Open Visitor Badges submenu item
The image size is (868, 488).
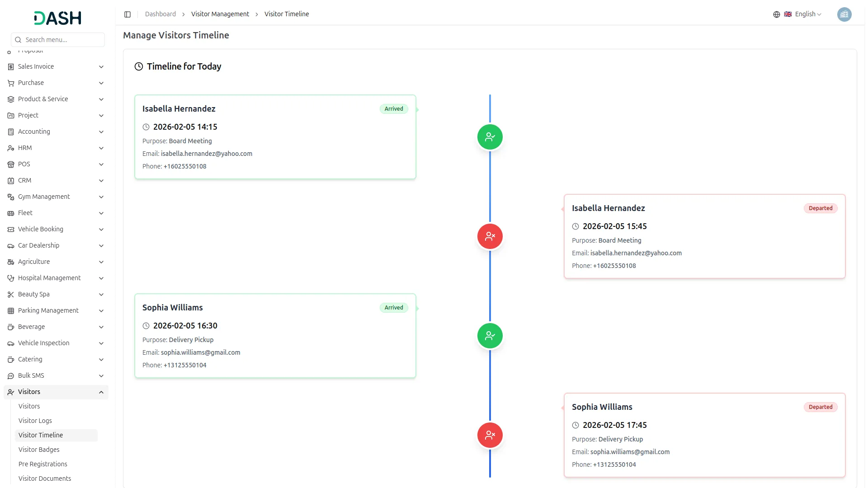[x=39, y=450]
